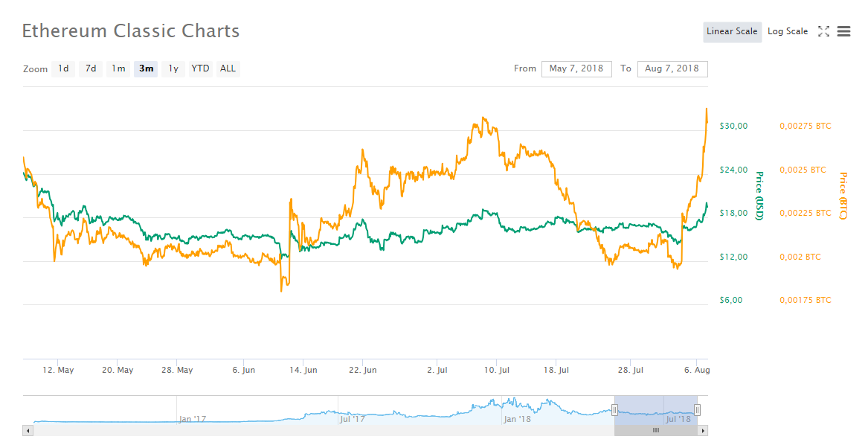The image size is (868, 445).
Task: Click the fullscreen expand icon
Action: coord(823,31)
